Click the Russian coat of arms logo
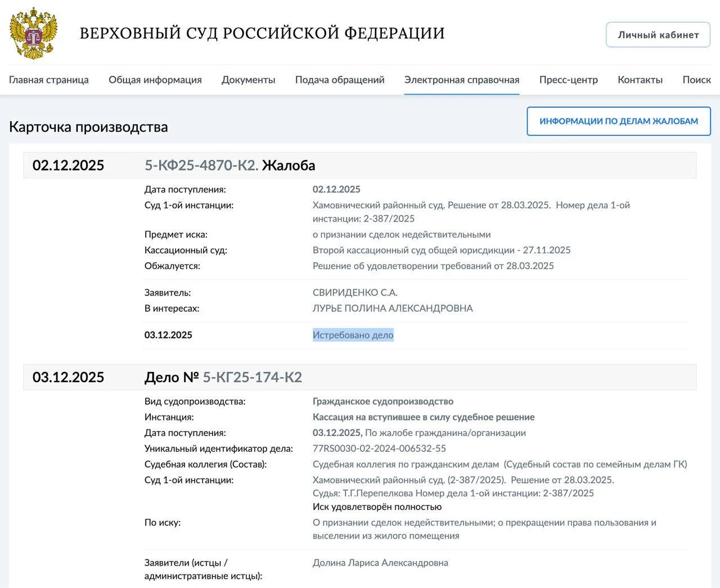 (x=34, y=33)
